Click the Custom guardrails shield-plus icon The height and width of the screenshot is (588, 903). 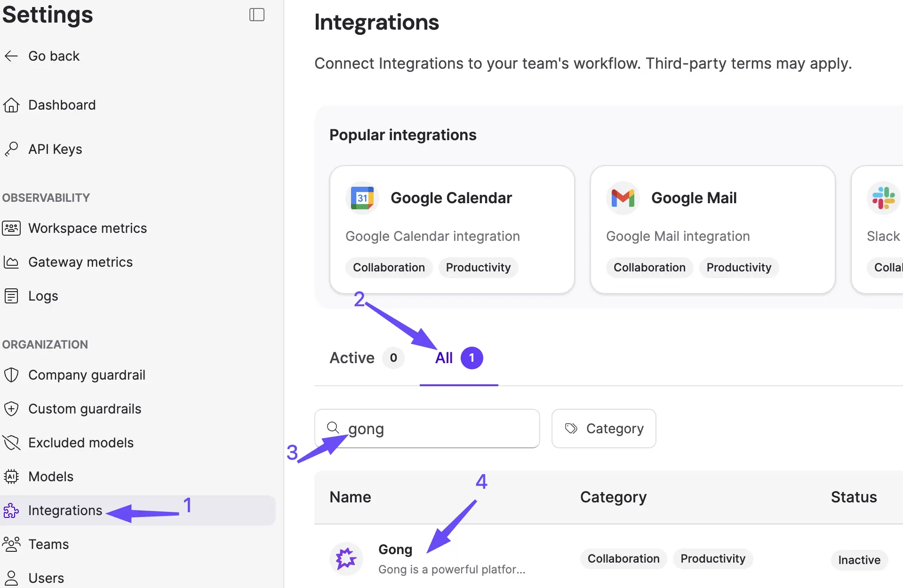11,409
